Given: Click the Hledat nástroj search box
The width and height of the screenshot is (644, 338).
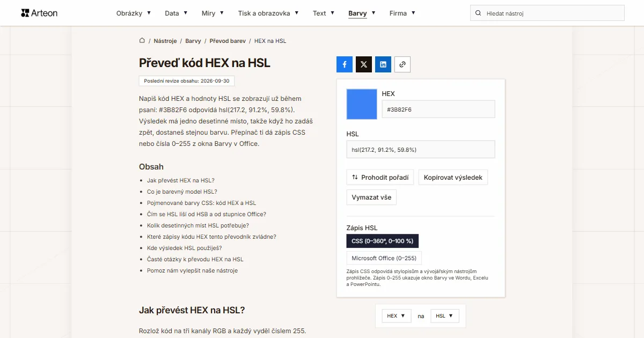Looking at the screenshot, I should click(547, 13).
